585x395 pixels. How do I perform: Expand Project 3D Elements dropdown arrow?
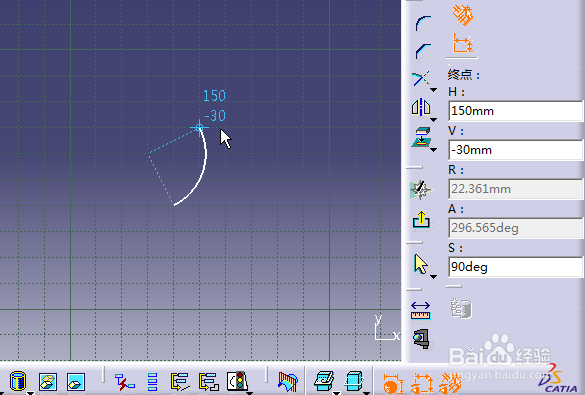tap(433, 150)
